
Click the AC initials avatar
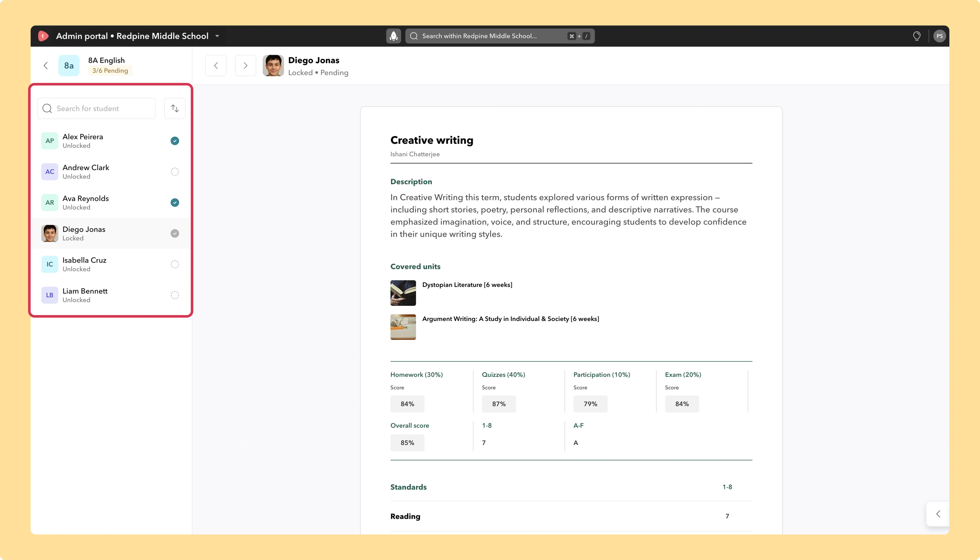tap(50, 172)
